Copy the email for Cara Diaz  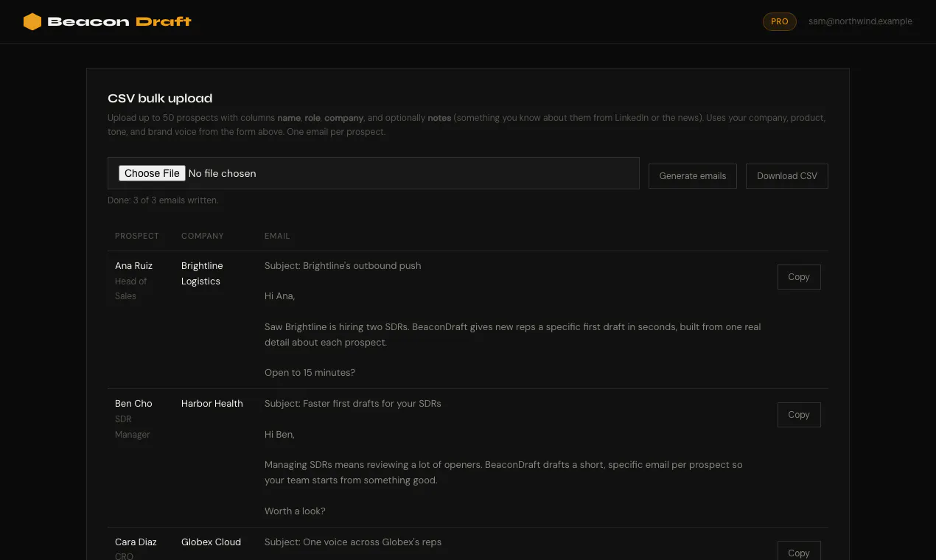point(799,551)
